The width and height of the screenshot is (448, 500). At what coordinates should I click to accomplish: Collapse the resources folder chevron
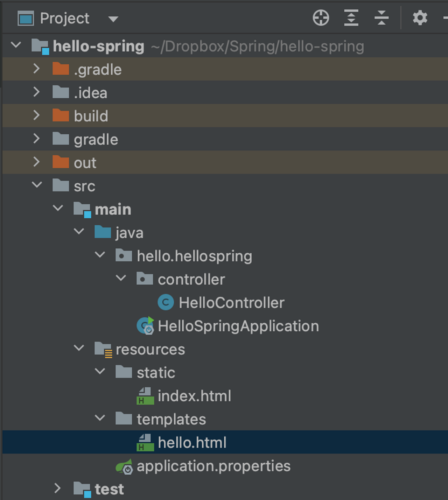(79, 348)
